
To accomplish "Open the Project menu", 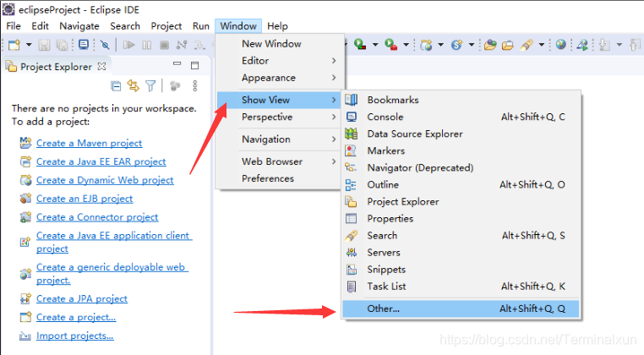I will pyautogui.click(x=166, y=26).
